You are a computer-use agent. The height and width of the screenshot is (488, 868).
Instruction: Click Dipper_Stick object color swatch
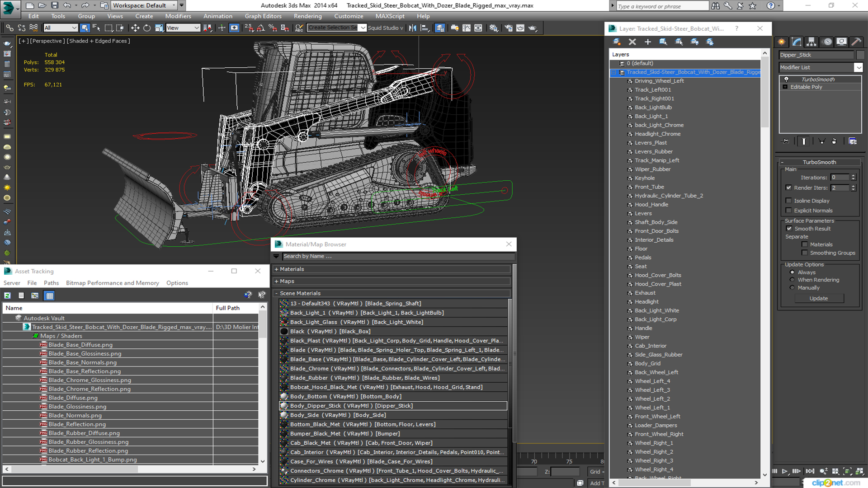(x=860, y=55)
